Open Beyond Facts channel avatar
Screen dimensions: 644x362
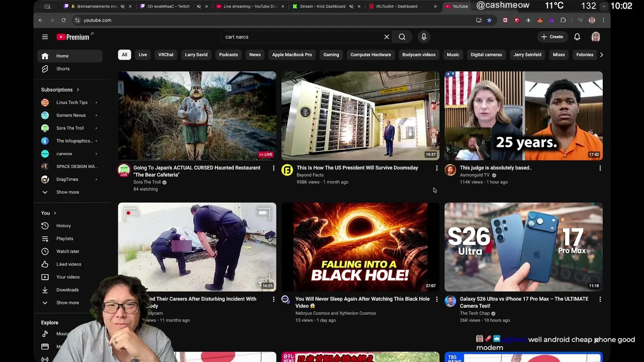point(287,170)
